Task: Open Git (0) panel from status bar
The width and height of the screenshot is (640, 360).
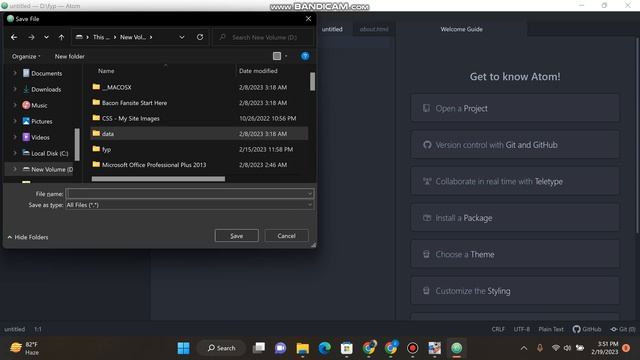Action: click(x=622, y=329)
